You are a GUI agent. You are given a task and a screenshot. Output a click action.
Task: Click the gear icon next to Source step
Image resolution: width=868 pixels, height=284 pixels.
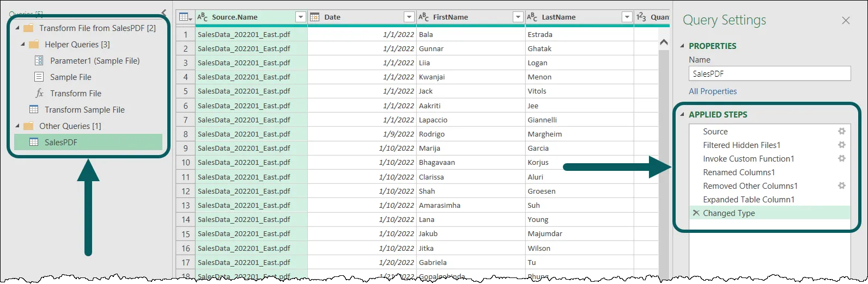[841, 131]
